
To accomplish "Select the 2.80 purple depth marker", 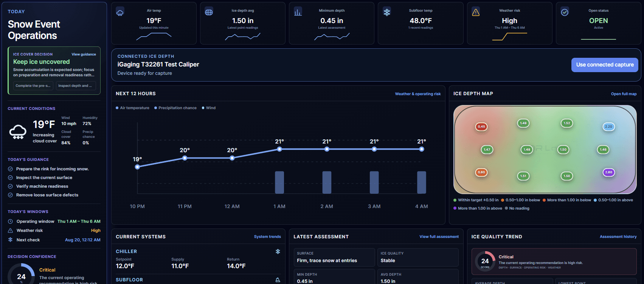I will [x=608, y=172].
